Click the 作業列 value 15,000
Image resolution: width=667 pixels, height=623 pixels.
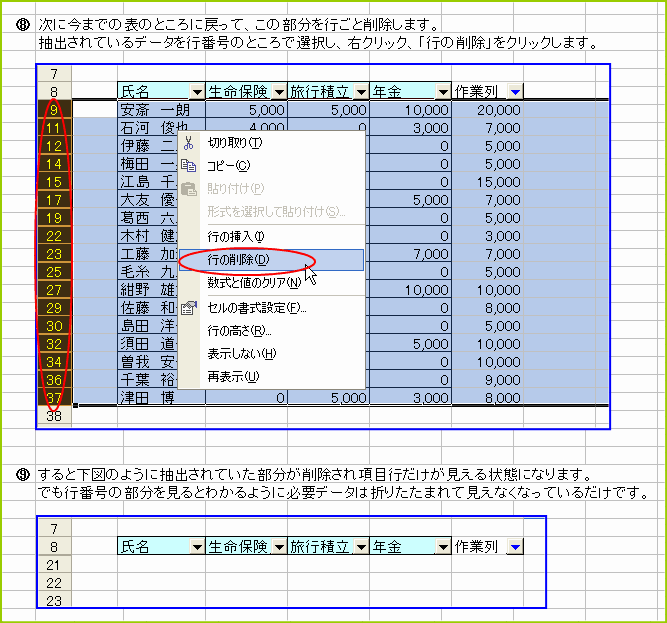click(x=487, y=182)
